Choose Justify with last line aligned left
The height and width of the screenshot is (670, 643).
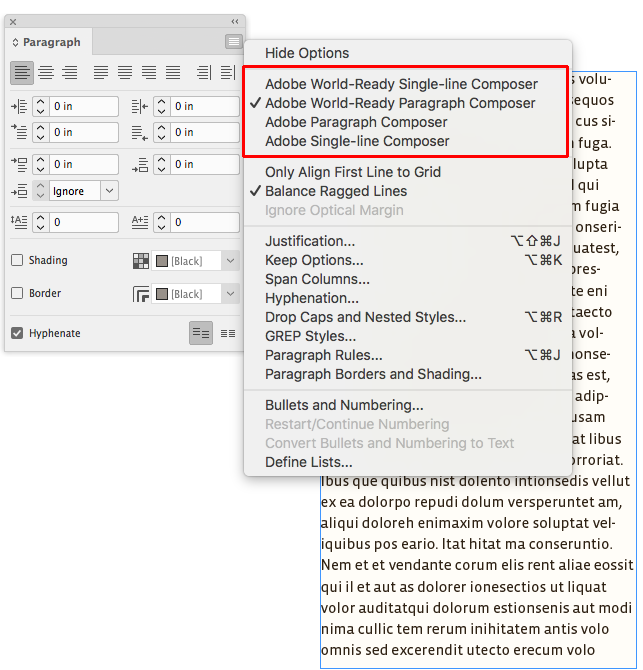pyautogui.click(x=101, y=73)
